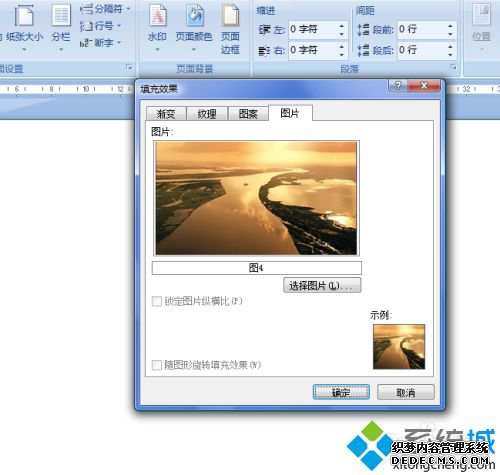The image size is (500, 475).
Task: Open Page Color (页面颜色) menu
Action: (194, 28)
